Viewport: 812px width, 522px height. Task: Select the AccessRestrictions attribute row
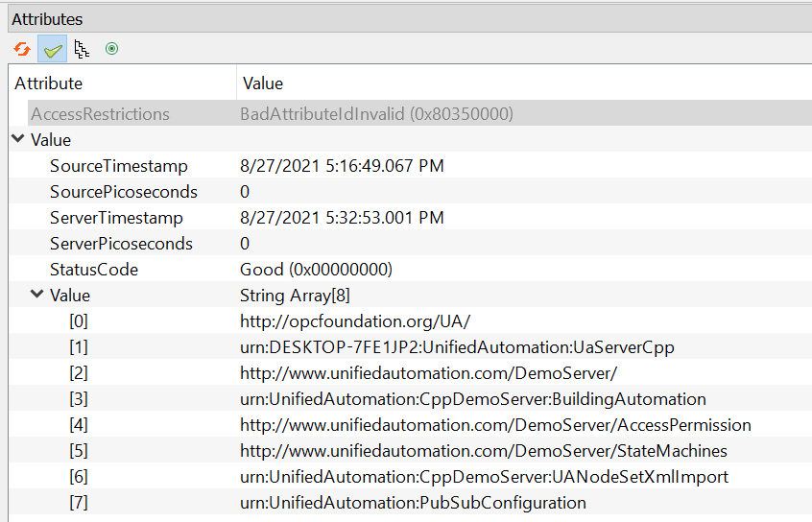419,113
